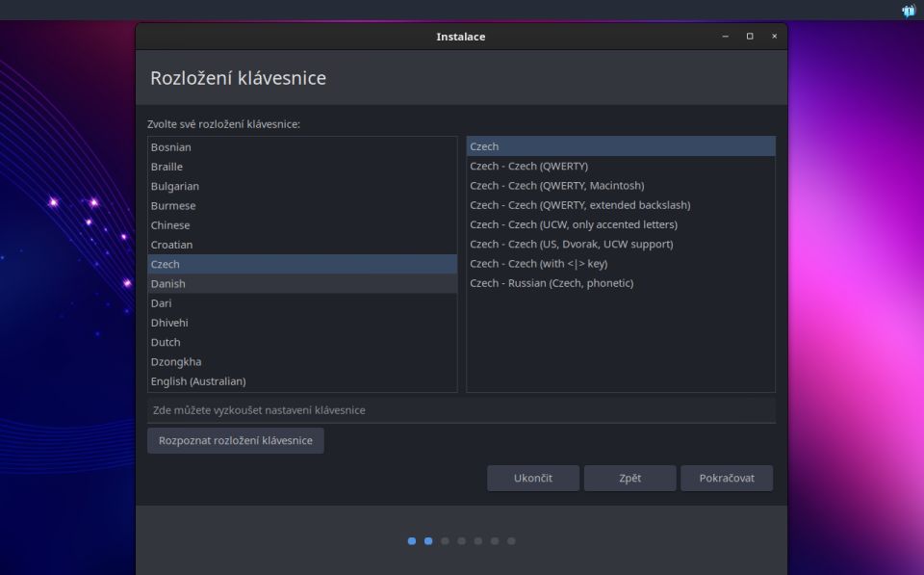
Task: Click Rozpoznat rozložení klávesnice button
Action: (x=236, y=440)
